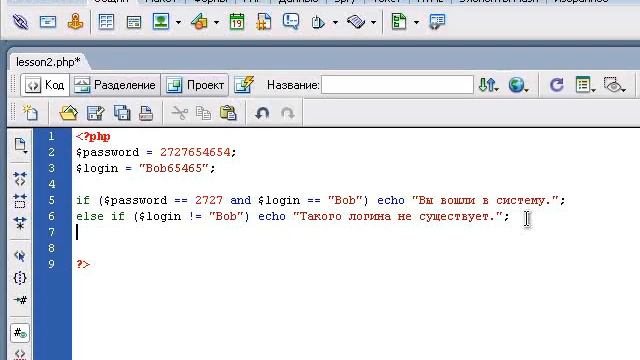
Task: Open the Templates dropdown arrow
Action: [x=416, y=22]
